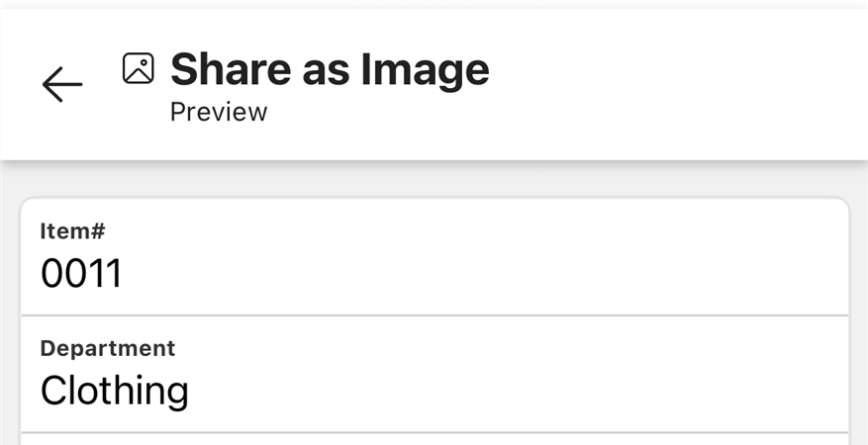The image size is (868, 445).
Task: Click the partially visible row under Department
Action: click(434, 439)
